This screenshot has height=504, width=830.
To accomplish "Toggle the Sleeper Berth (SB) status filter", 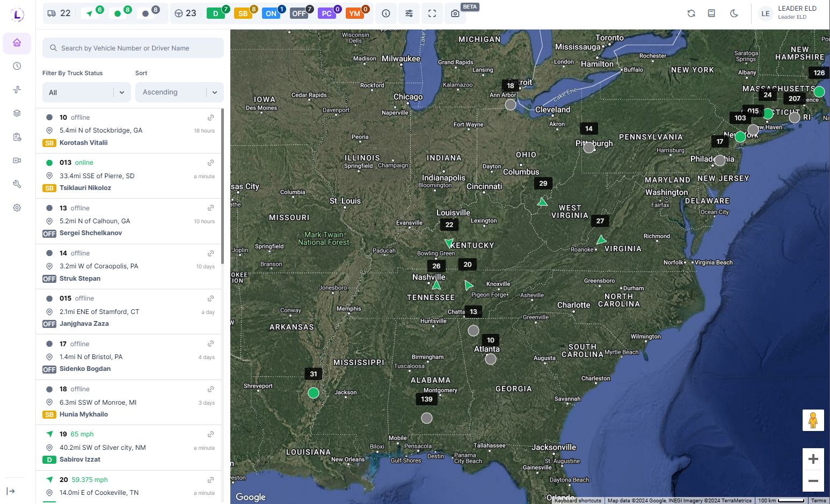I will (243, 13).
